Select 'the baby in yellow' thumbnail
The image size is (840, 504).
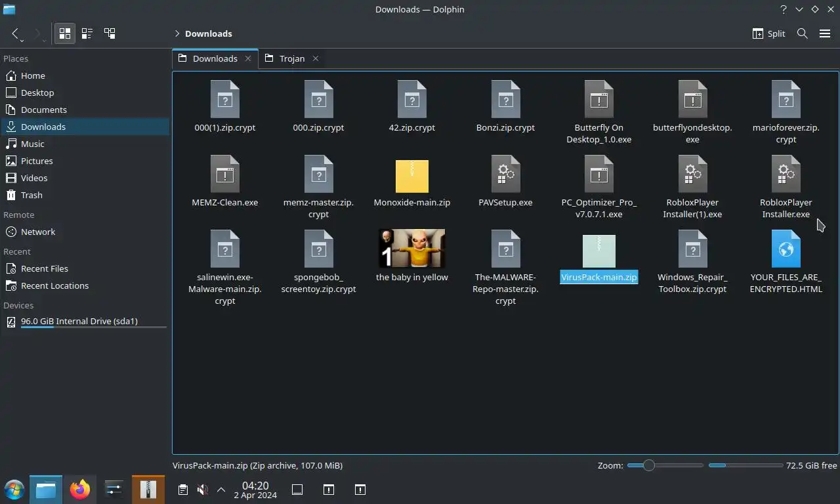click(411, 248)
